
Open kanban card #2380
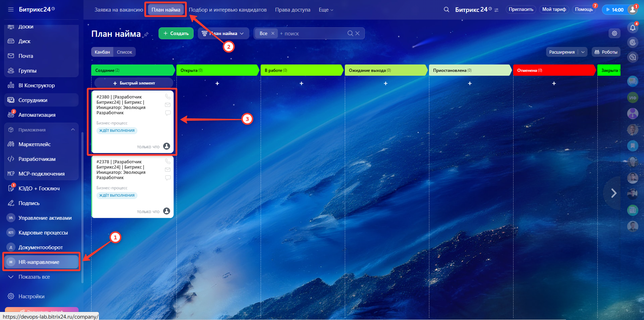133,122
